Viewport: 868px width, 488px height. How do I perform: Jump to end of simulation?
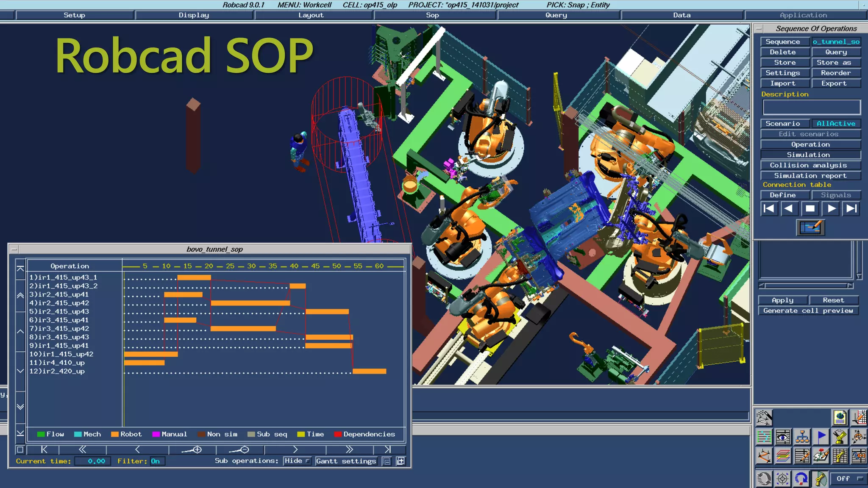point(851,208)
